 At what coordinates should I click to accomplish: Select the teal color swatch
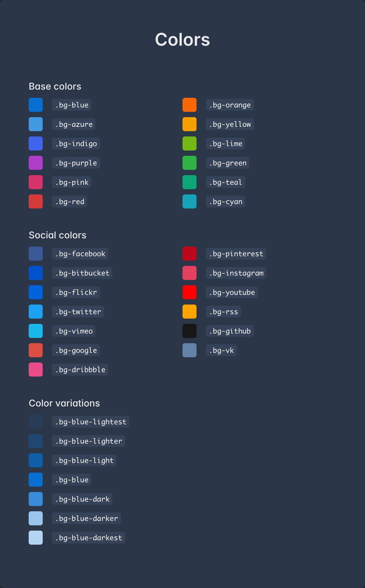click(x=190, y=182)
